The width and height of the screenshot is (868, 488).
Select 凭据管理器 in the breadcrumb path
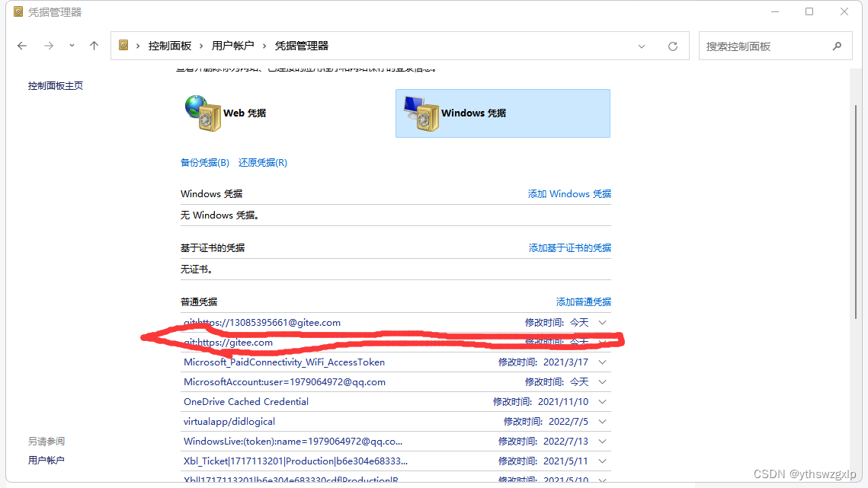[x=302, y=46]
